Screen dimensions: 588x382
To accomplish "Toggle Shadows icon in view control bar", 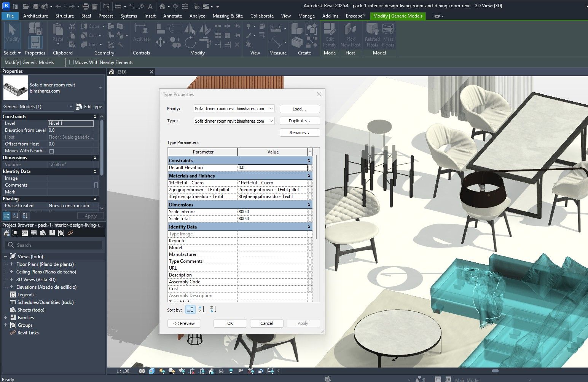I will pos(172,371).
